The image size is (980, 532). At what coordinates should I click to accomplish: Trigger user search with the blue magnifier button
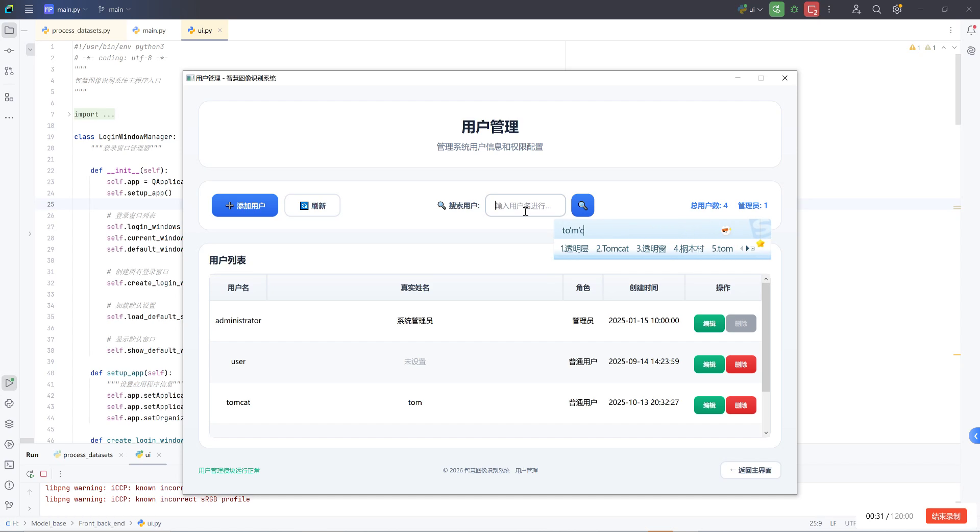pos(583,205)
